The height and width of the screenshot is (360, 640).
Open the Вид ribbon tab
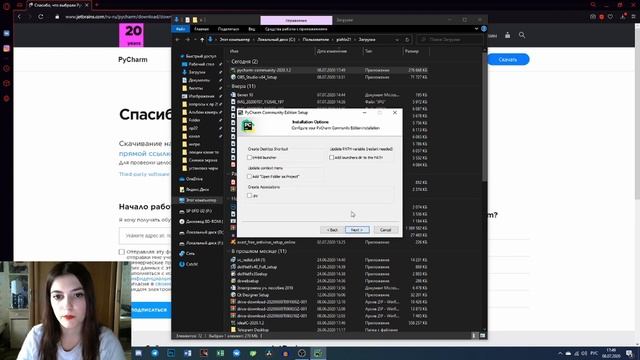click(x=251, y=29)
